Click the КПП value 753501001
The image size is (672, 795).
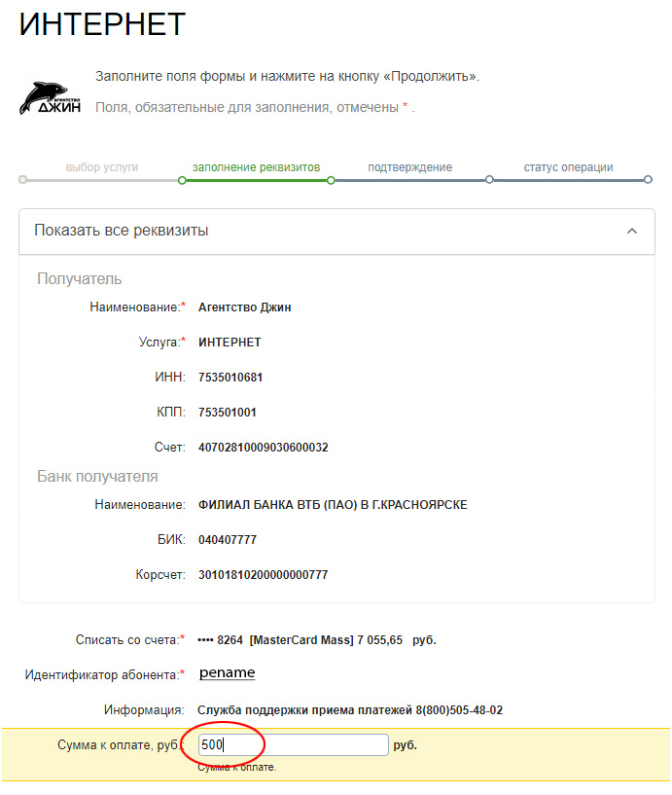(227, 413)
